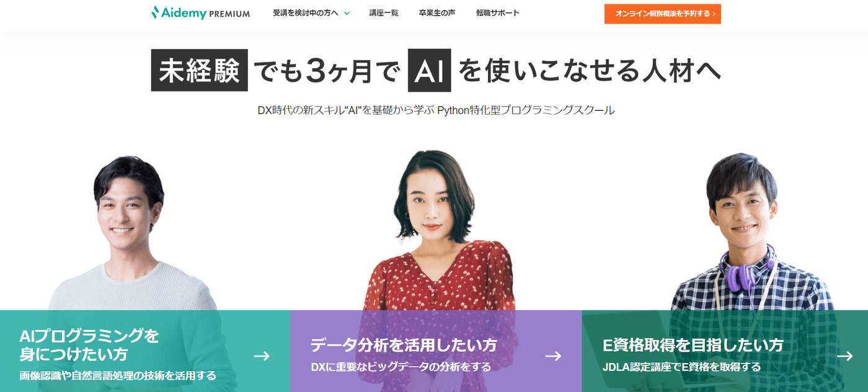Click the JDLA認定講座でE資格を取得する subtitle

pos(681,367)
